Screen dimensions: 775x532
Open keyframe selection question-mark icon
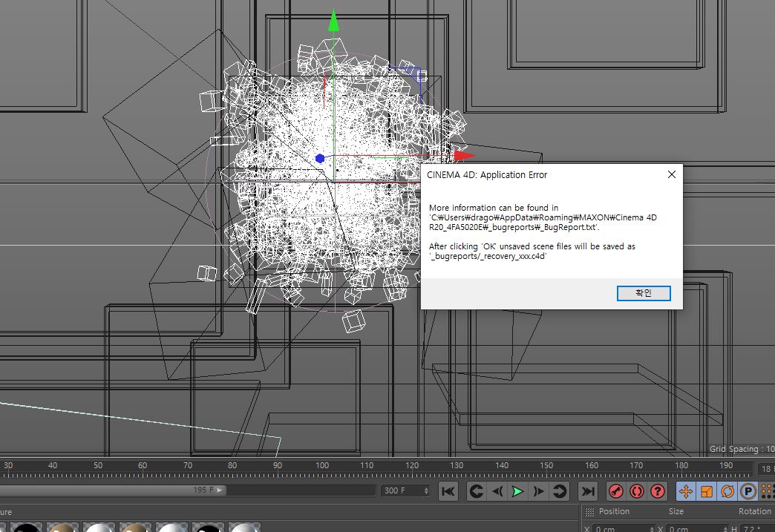658,491
